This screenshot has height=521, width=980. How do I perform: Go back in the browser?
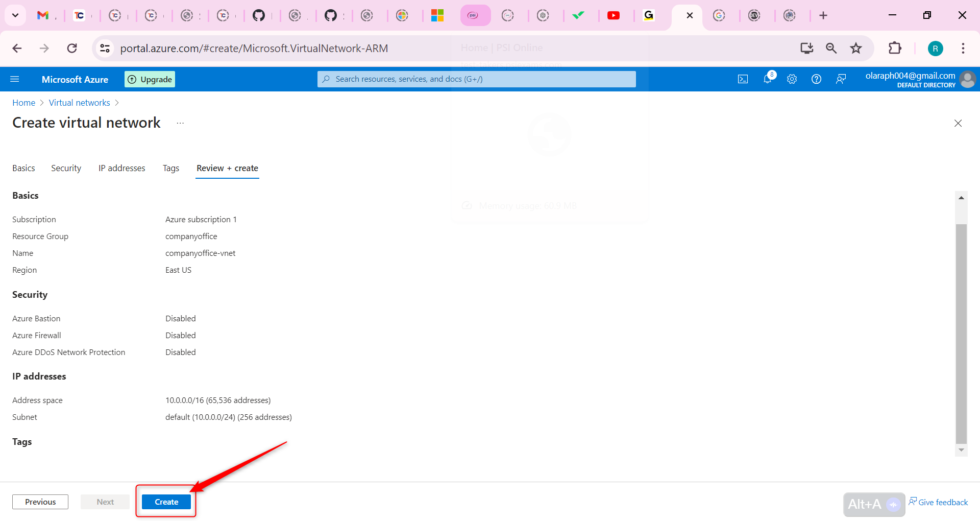(17, 49)
